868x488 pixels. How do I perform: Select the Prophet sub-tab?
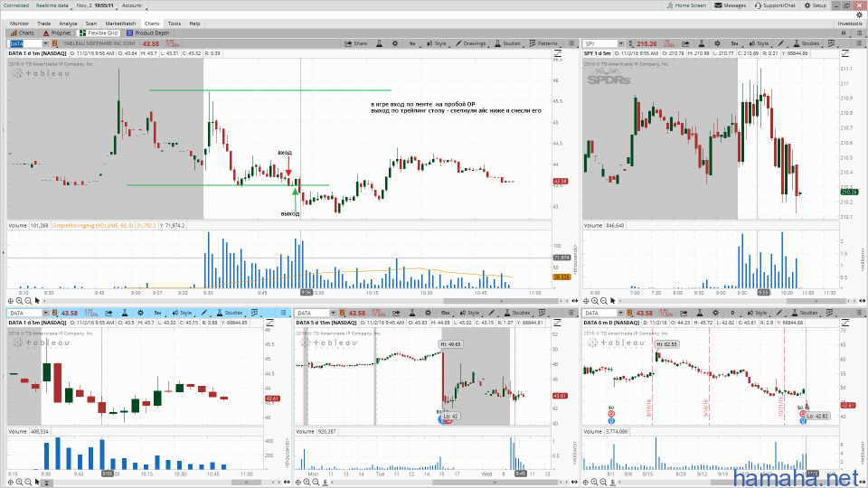tap(57, 33)
